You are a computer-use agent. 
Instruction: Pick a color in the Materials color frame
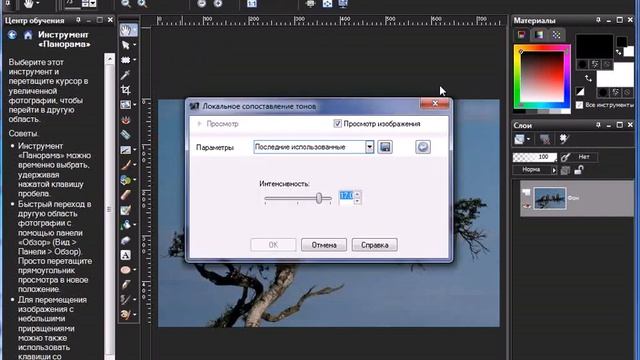point(542,77)
